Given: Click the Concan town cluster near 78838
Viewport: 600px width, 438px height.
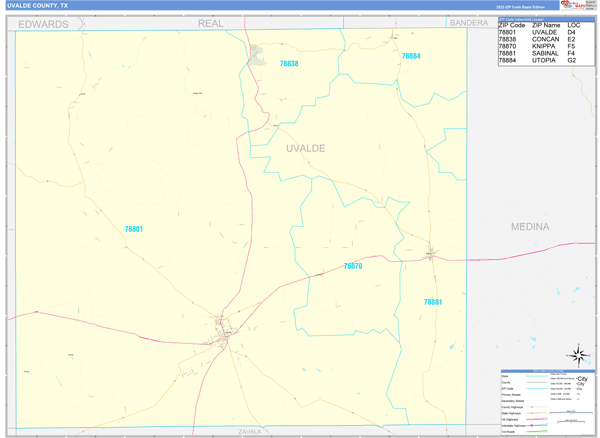Looking at the screenshot, I should (x=258, y=55).
